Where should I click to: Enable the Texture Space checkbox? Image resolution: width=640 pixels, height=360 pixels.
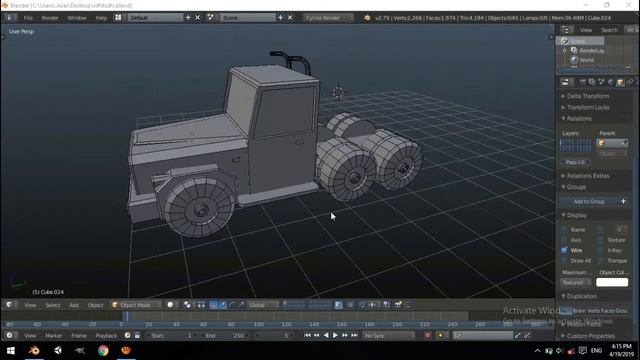600,240
